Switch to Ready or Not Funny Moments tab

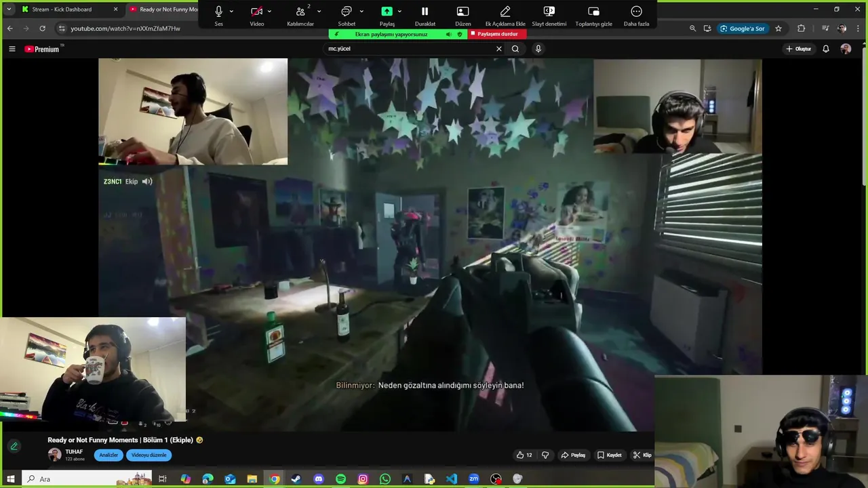click(x=167, y=9)
